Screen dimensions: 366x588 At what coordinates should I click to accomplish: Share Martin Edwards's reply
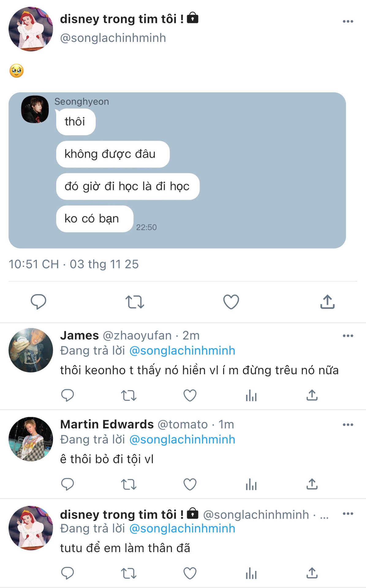click(x=312, y=484)
